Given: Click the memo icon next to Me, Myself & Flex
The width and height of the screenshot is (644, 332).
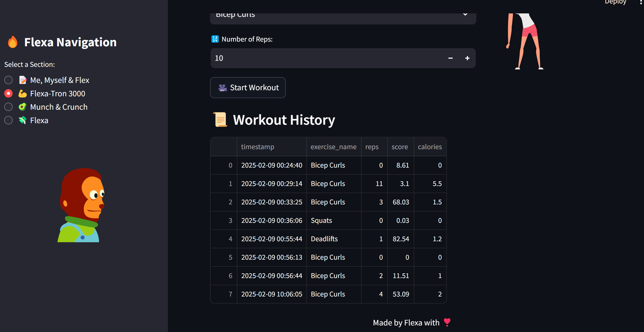Looking at the screenshot, I should [23, 80].
